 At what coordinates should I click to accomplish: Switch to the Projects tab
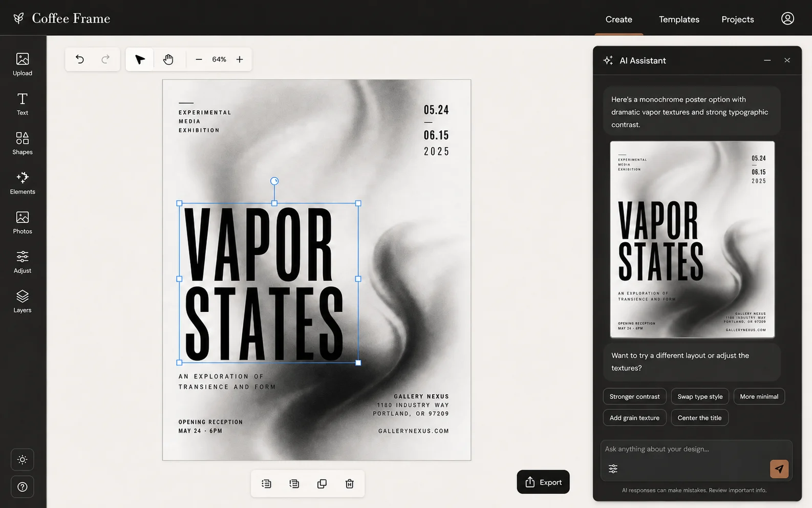coord(737,19)
